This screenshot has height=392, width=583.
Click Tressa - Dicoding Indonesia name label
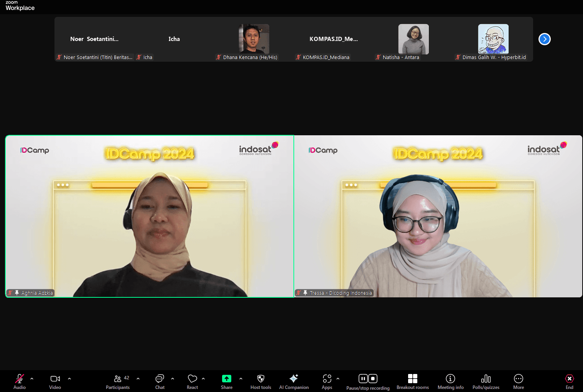341,293
